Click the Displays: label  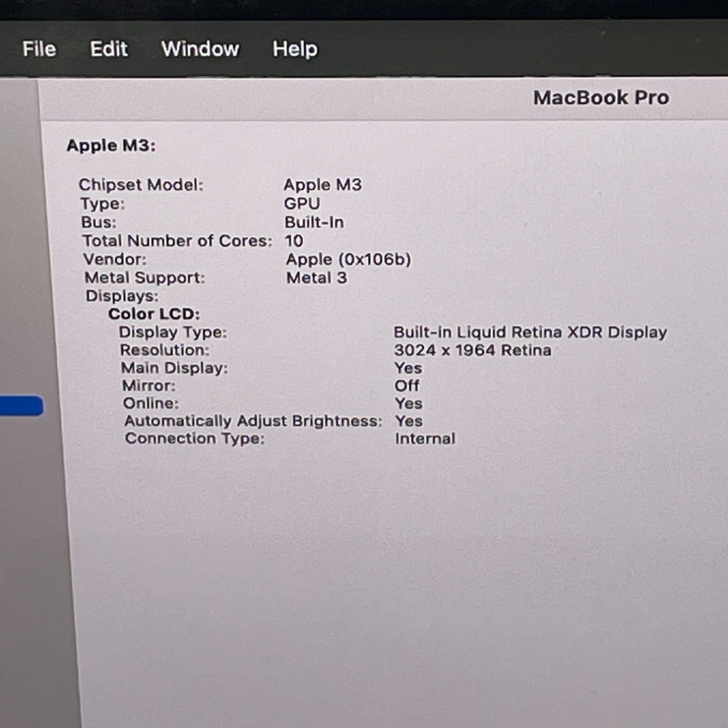coord(122,296)
